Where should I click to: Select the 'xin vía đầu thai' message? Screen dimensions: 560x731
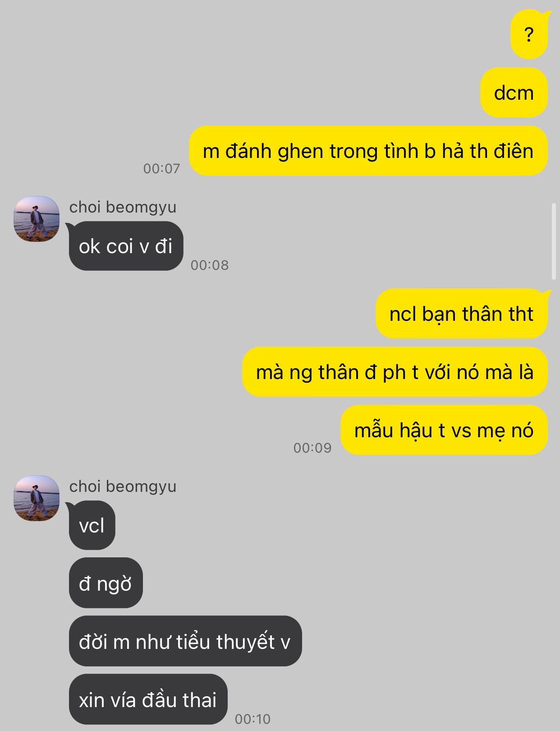pos(148,699)
